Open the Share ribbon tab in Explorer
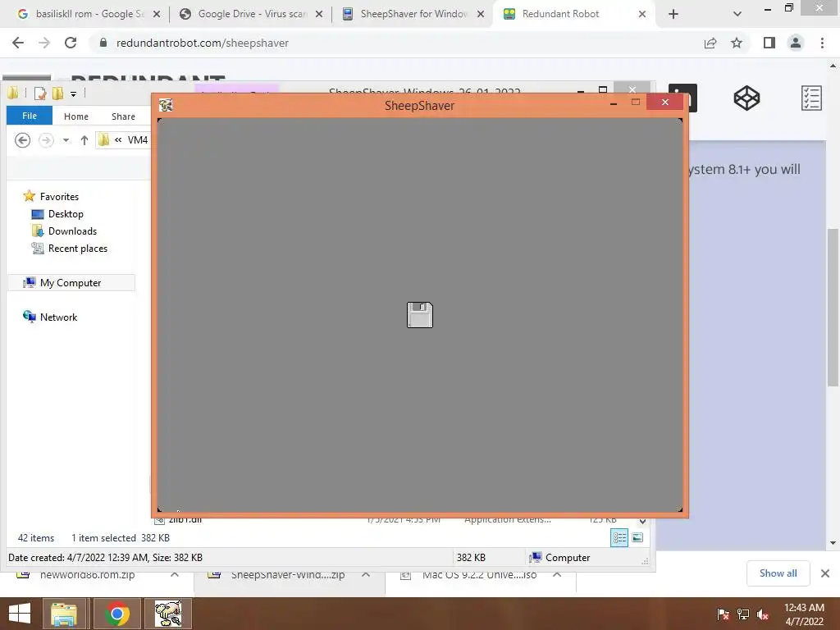The image size is (840, 630). pos(123,116)
